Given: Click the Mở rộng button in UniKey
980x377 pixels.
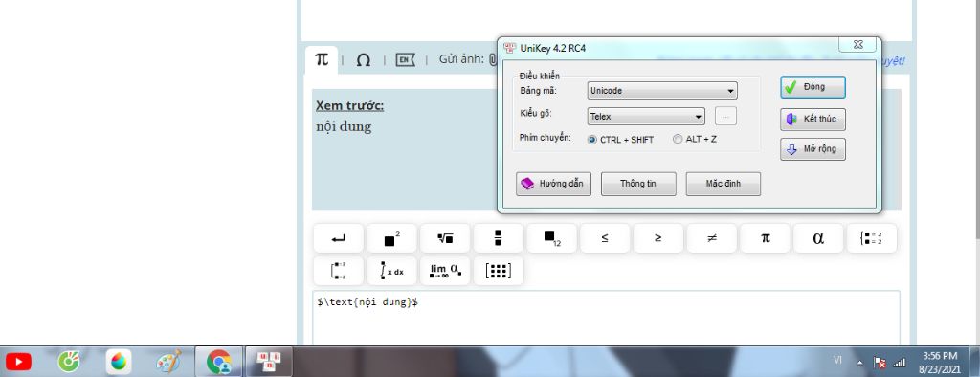Looking at the screenshot, I should pyautogui.click(x=813, y=149).
